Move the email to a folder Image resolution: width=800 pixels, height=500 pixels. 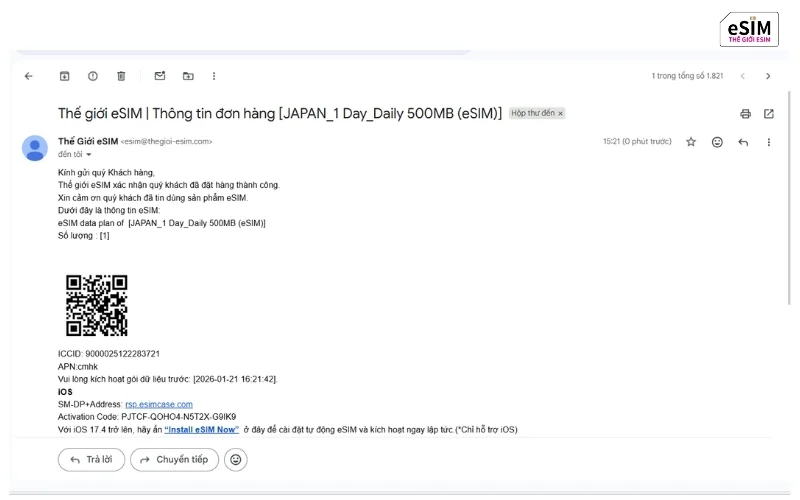(x=188, y=76)
